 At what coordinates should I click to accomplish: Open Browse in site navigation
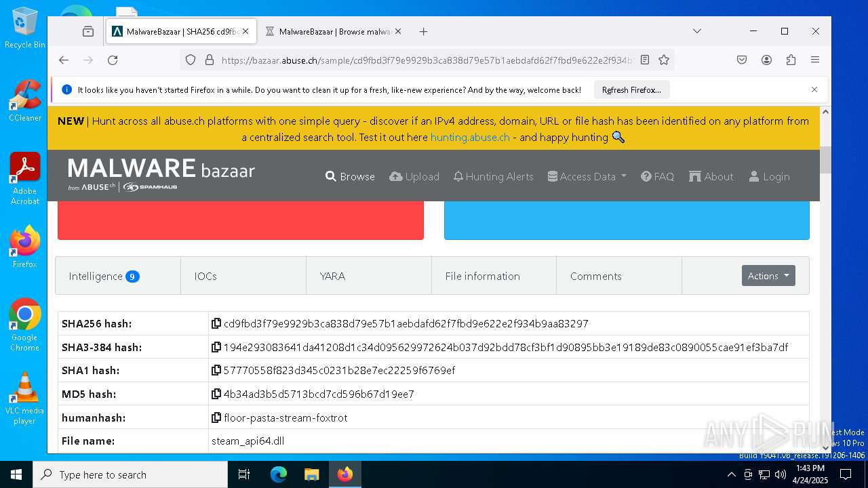(350, 176)
